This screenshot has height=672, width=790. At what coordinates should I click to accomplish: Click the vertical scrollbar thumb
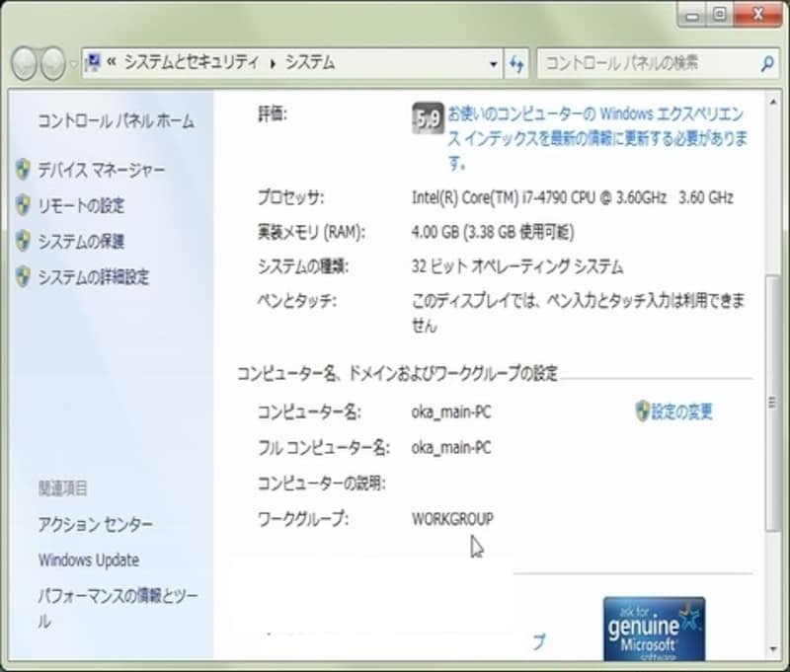(x=773, y=403)
